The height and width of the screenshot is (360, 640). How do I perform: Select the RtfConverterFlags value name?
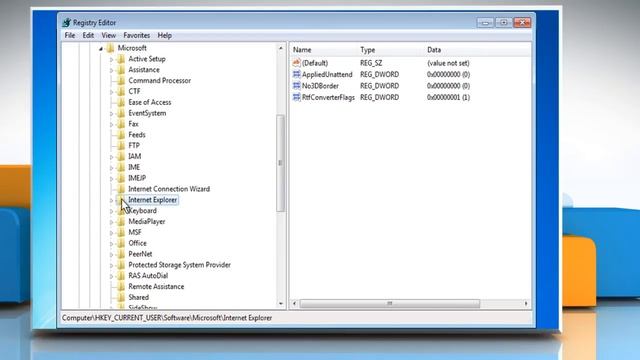[x=328, y=98]
